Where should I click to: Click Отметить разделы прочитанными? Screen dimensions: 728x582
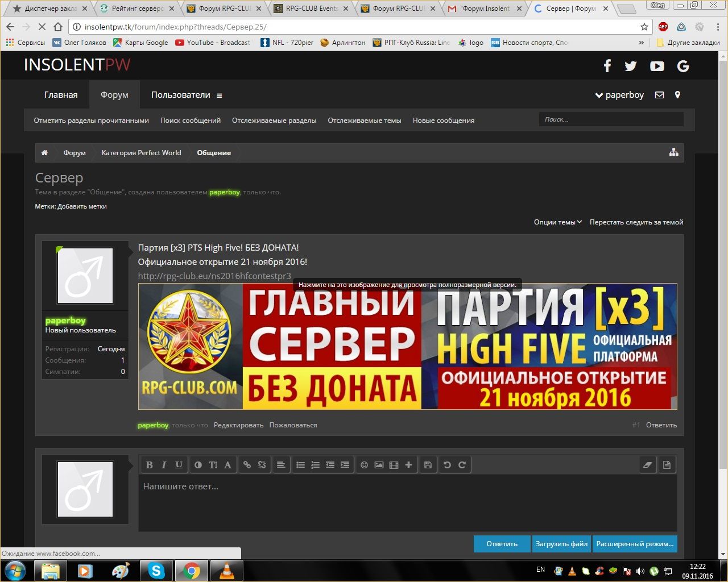click(91, 120)
